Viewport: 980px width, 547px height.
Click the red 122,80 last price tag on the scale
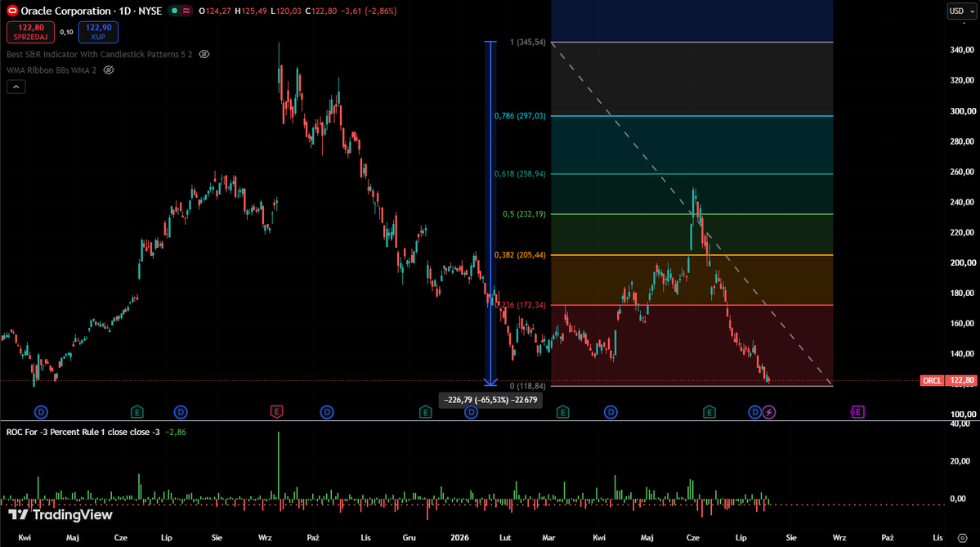coord(962,380)
